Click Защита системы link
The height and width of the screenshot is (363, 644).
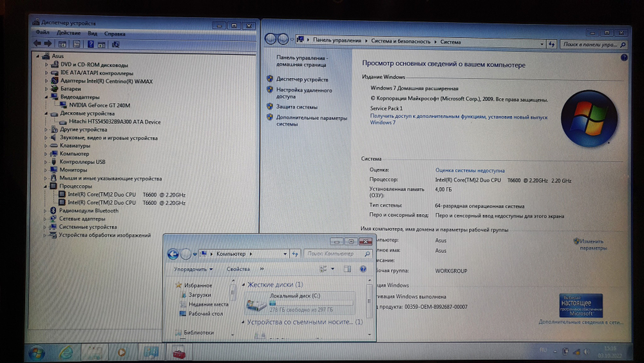(x=296, y=107)
